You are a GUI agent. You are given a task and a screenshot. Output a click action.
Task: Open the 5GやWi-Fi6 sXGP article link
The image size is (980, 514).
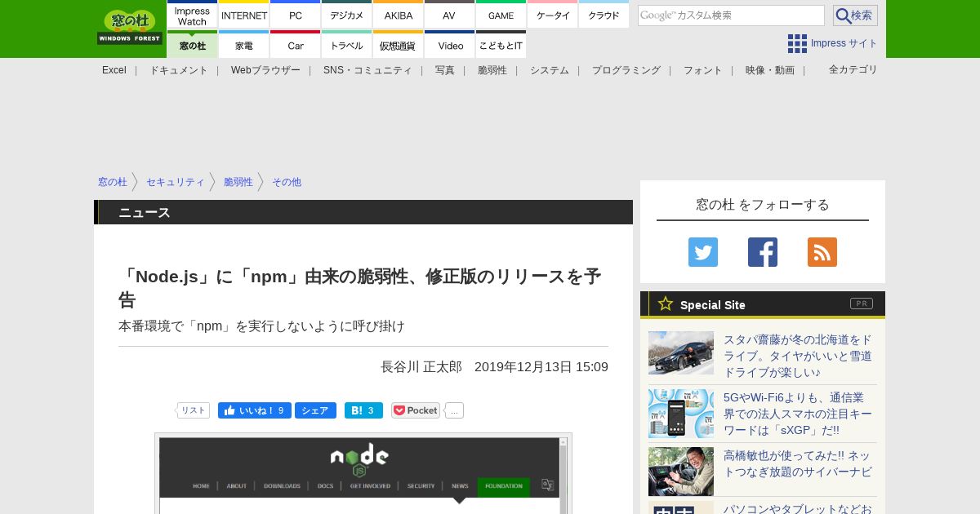[x=798, y=414]
